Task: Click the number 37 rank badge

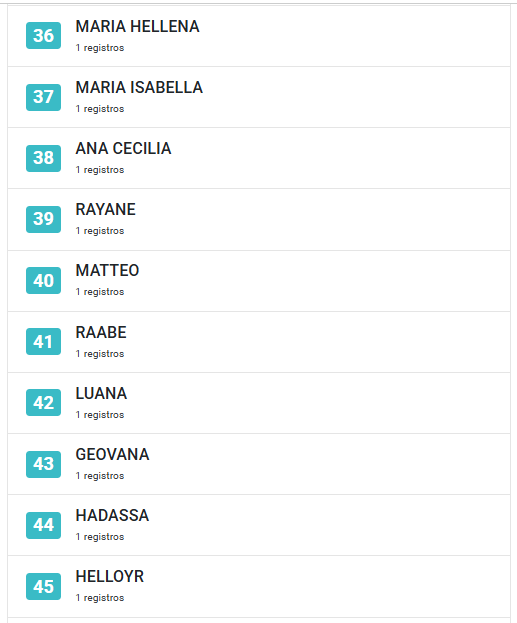Action: click(x=43, y=97)
